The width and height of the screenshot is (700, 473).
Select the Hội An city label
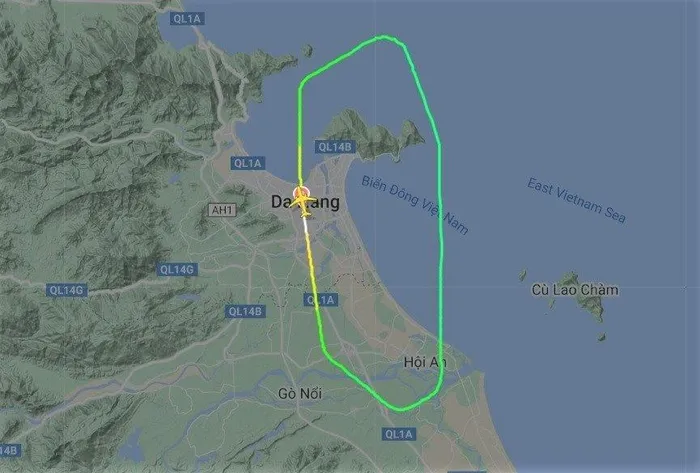pyautogui.click(x=425, y=362)
